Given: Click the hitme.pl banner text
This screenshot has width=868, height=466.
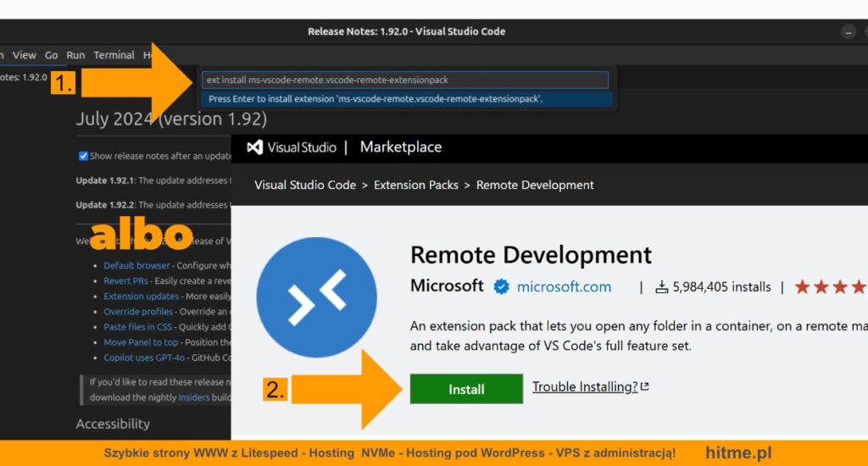Looking at the screenshot, I should [x=738, y=452].
